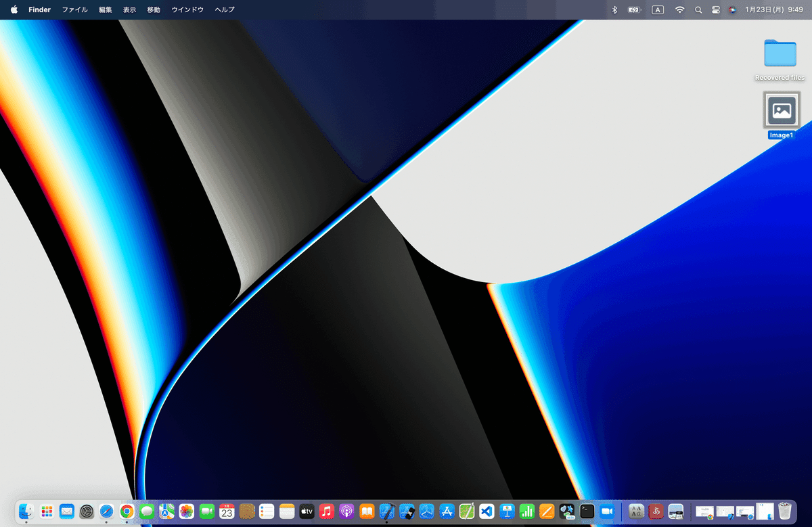Open the Bluetooth status menu
Screen dimensions: 812x527
pyautogui.click(x=615, y=9)
